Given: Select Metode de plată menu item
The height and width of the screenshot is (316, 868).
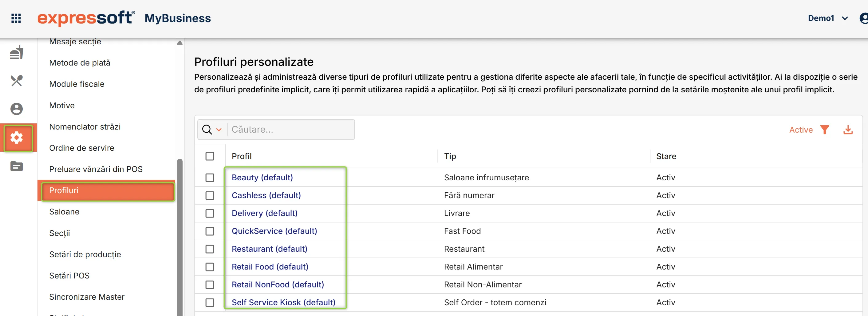Looking at the screenshot, I should [80, 63].
